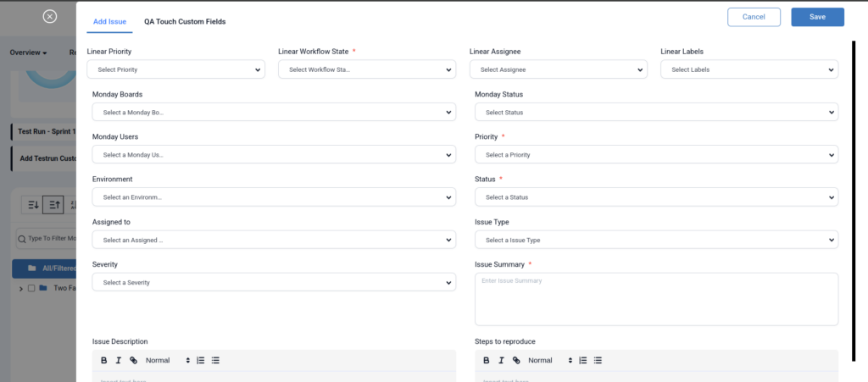Click the Two Fa... folder icon
This screenshot has width=868, height=382.
click(x=43, y=288)
